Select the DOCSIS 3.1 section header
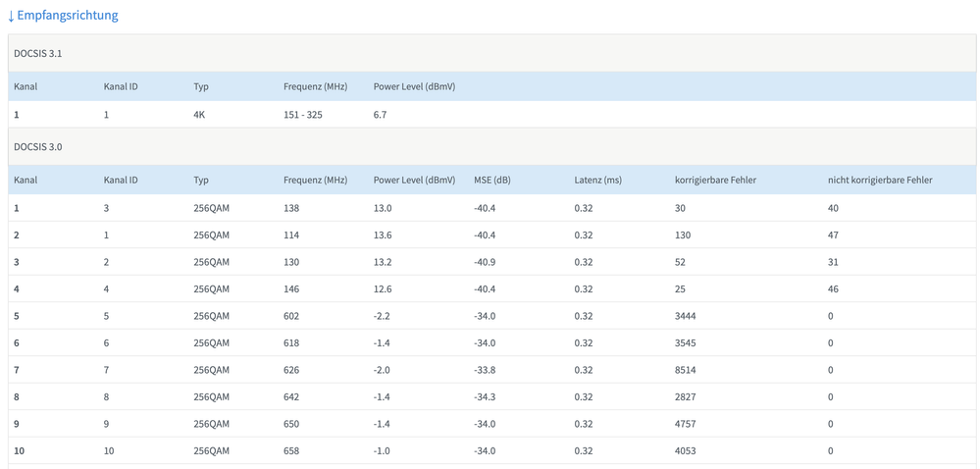 [x=34, y=52]
